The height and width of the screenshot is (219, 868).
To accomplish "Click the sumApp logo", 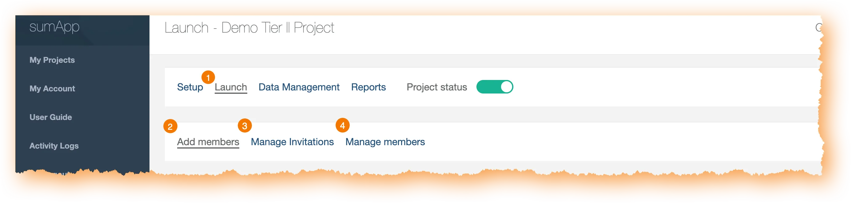I will click(54, 27).
